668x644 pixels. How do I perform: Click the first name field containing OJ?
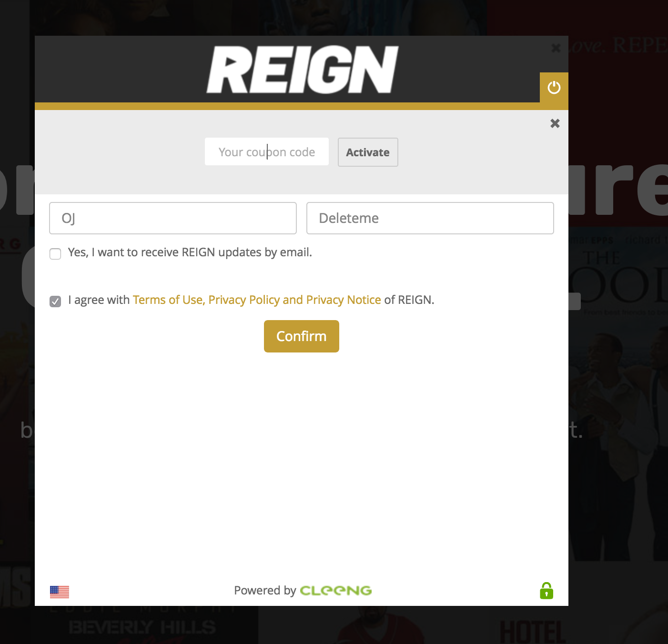point(173,218)
